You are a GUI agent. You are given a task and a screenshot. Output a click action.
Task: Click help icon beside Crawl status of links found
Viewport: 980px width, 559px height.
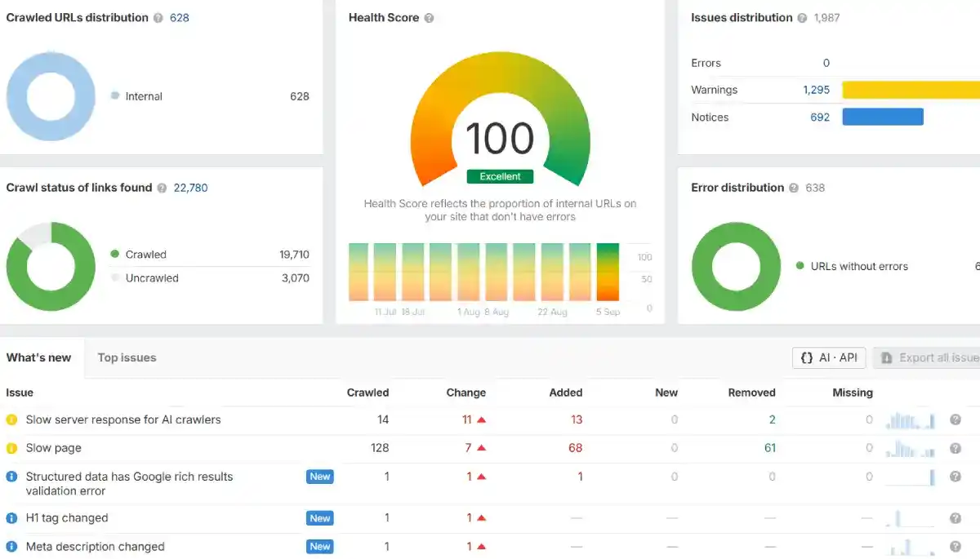pyautogui.click(x=162, y=188)
